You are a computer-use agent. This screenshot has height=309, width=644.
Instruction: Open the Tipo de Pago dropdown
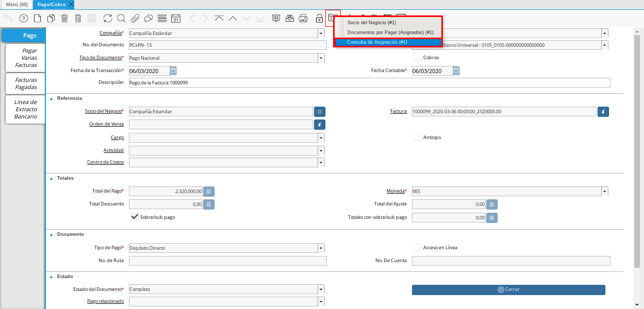click(321, 248)
